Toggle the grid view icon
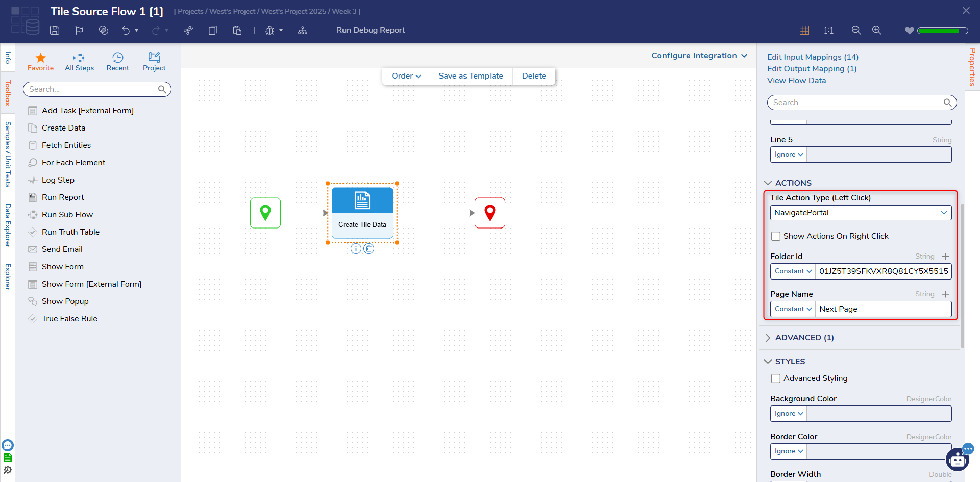 coord(804,30)
